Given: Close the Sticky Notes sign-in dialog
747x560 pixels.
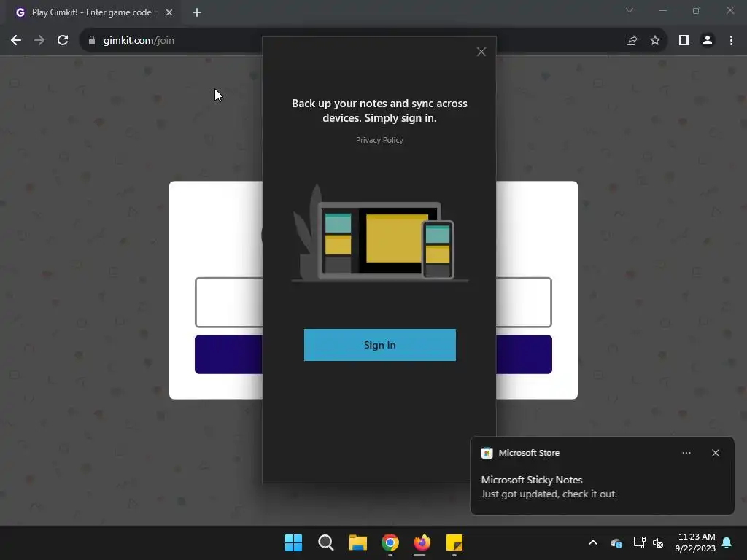Looking at the screenshot, I should (481, 52).
